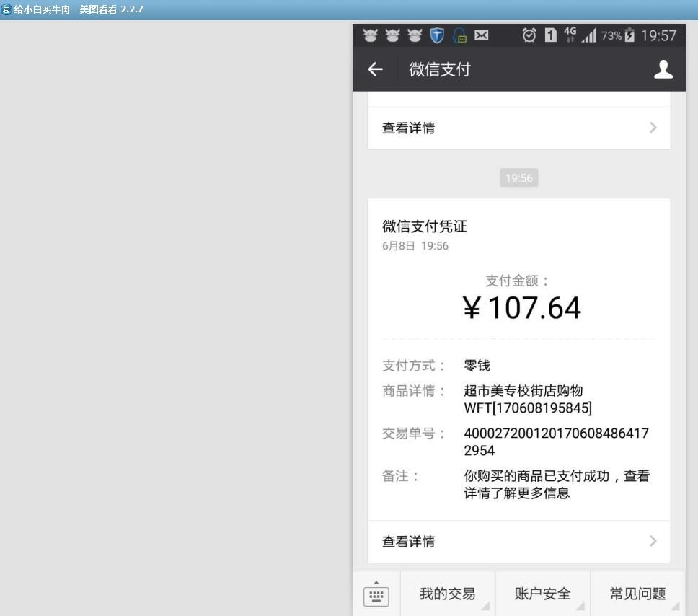Click the amount ¥107.64
The height and width of the screenshot is (616, 698).
(522, 308)
